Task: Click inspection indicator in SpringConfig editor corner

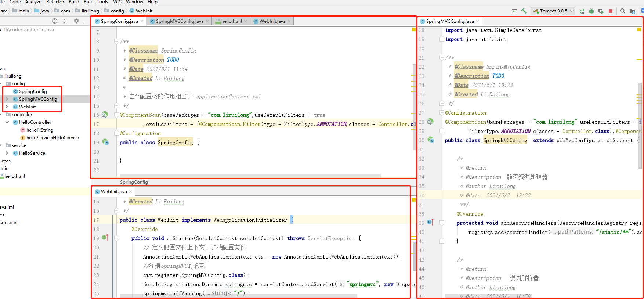Action: pyautogui.click(x=414, y=29)
